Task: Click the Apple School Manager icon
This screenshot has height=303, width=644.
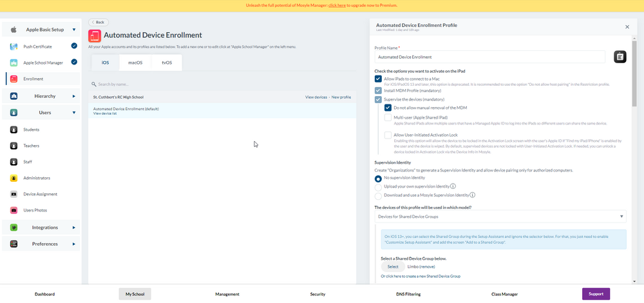Action: [14, 63]
